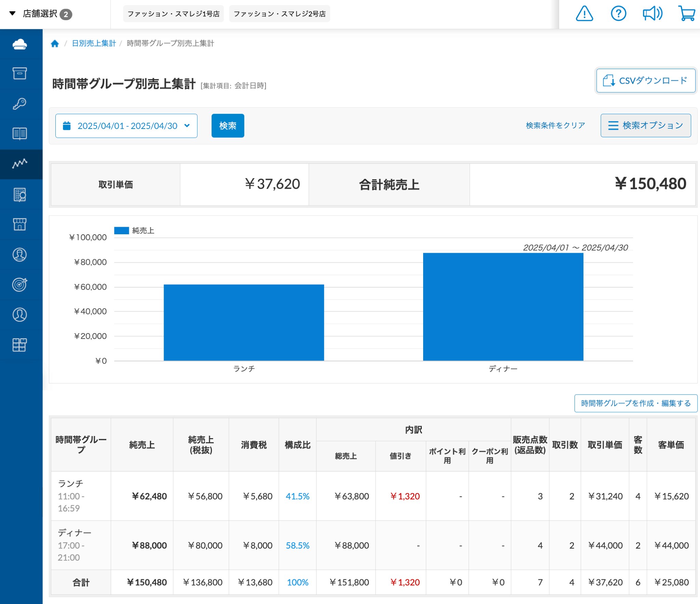Click the 販売点数(返品数) column header
Image resolution: width=700 pixels, height=604 pixels.
[530, 445]
